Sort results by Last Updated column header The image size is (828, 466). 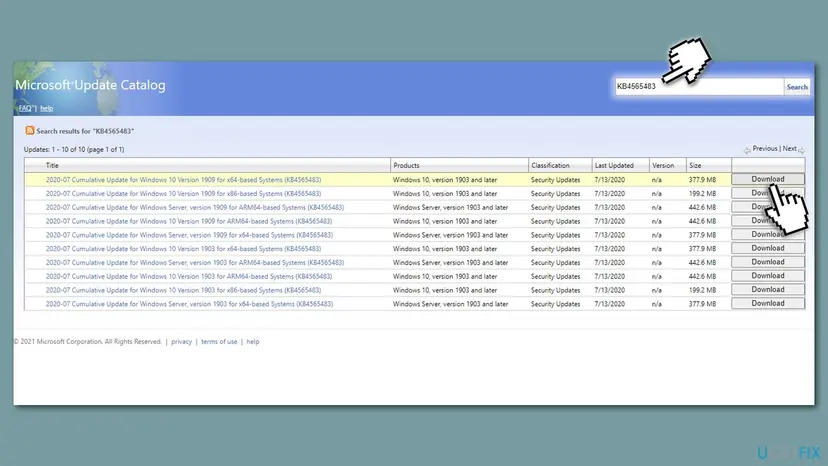(614, 165)
